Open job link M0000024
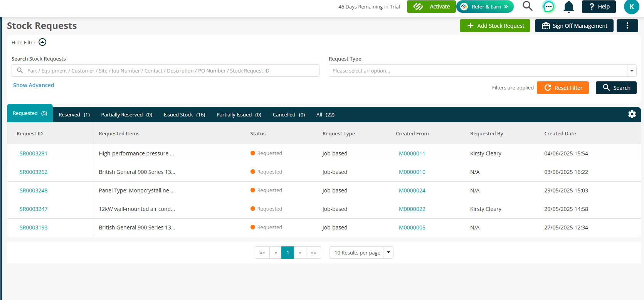 (412, 190)
